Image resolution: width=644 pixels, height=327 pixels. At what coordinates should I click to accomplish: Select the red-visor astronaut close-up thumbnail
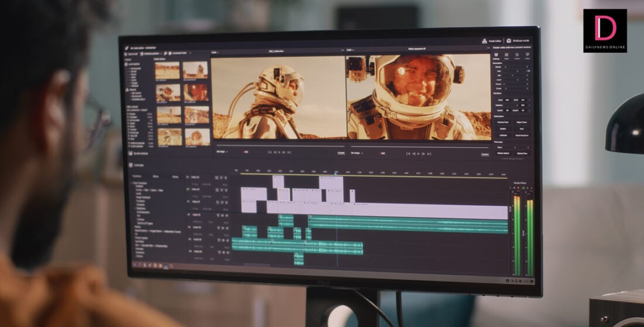[x=196, y=93]
